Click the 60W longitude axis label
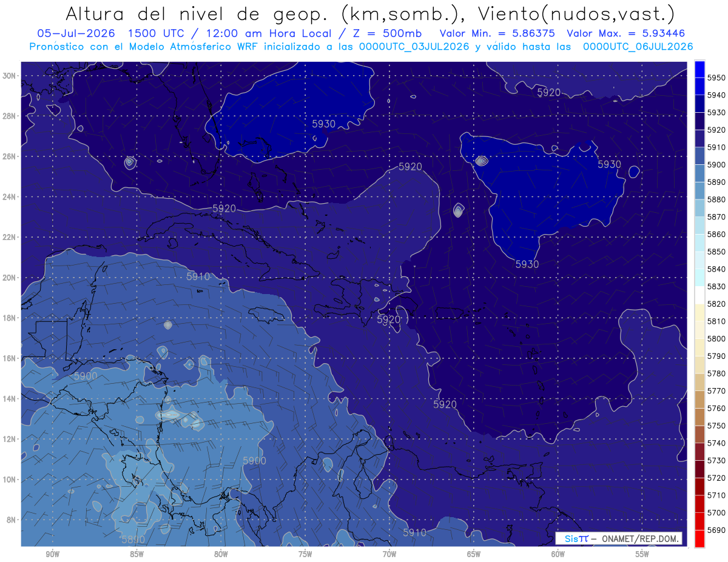This screenshot has width=728, height=562. [x=558, y=554]
